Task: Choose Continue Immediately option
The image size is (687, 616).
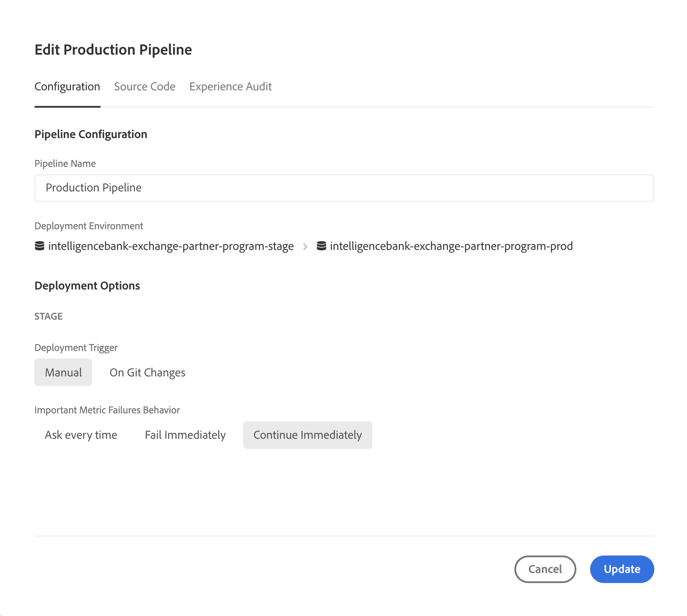Action: click(x=307, y=435)
